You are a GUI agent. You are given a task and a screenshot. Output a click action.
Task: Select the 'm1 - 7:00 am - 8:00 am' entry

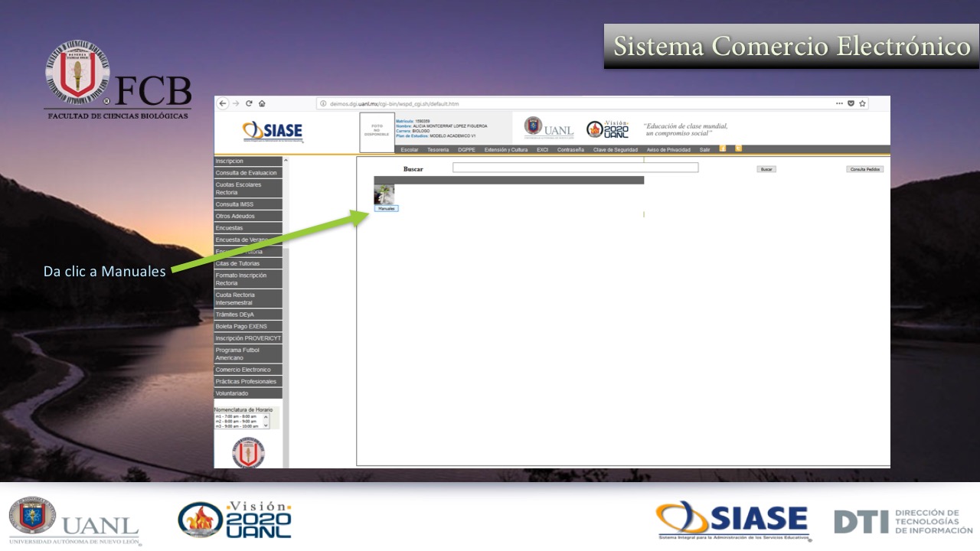tap(237, 416)
